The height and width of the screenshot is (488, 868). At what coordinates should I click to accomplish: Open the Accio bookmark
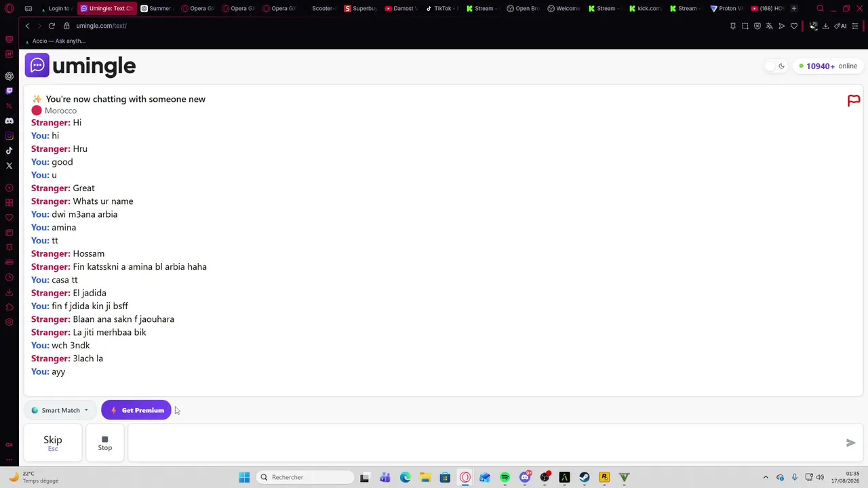pyautogui.click(x=54, y=41)
